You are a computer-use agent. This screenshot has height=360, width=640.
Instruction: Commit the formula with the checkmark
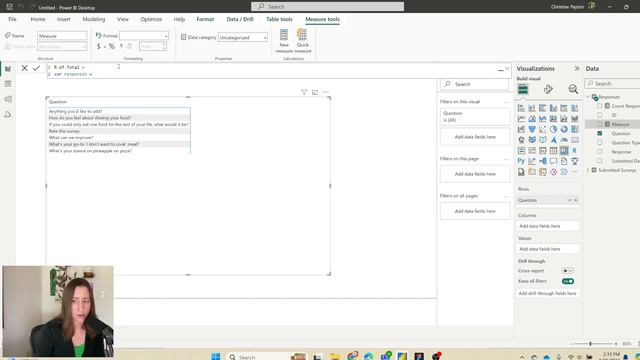[x=36, y=68]
